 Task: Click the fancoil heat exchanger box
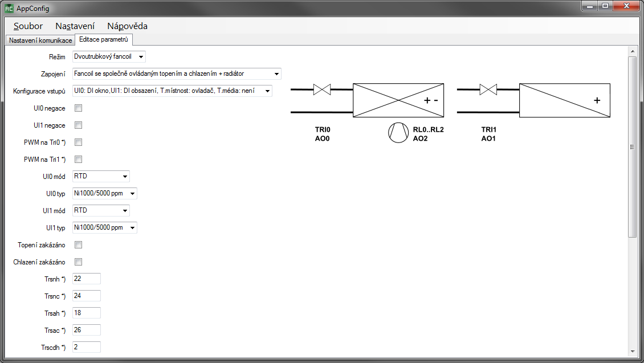click(x=398, y=100)
